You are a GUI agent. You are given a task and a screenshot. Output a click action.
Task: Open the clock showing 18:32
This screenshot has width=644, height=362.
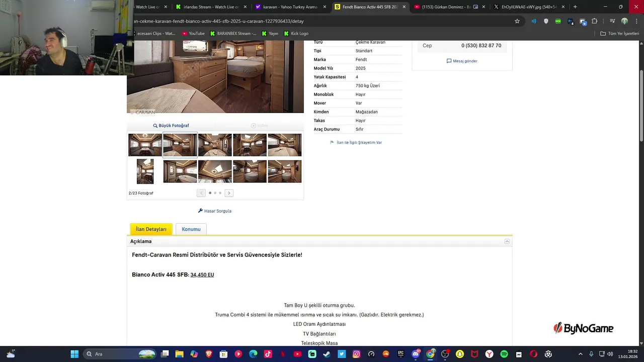click(x=628, y=354)
